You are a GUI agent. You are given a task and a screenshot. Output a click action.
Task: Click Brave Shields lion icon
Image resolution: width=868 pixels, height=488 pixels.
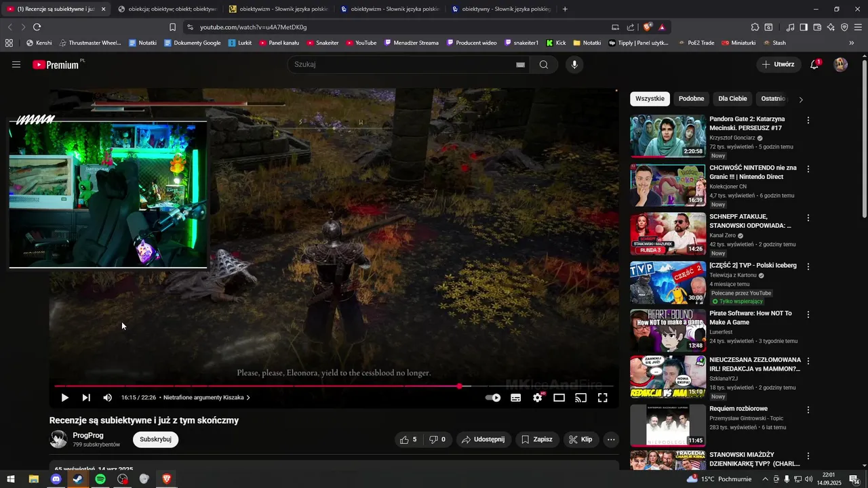point(648,27)
